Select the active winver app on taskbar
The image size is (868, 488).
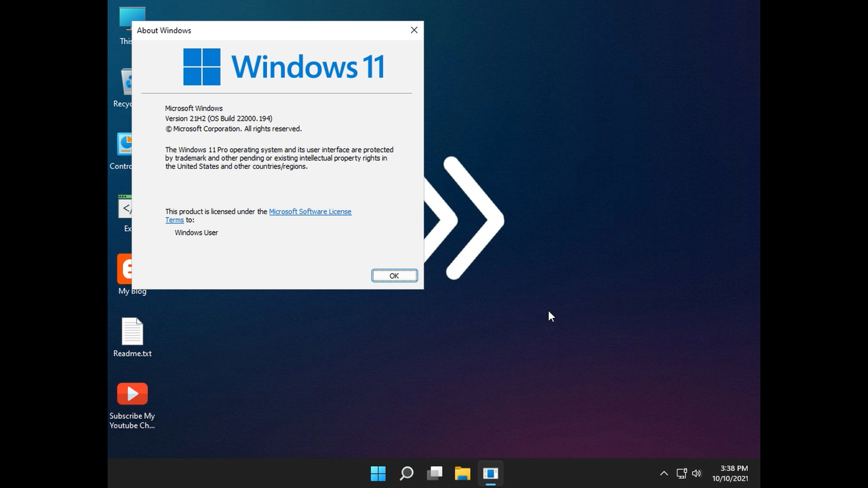[x=490, y=473]
